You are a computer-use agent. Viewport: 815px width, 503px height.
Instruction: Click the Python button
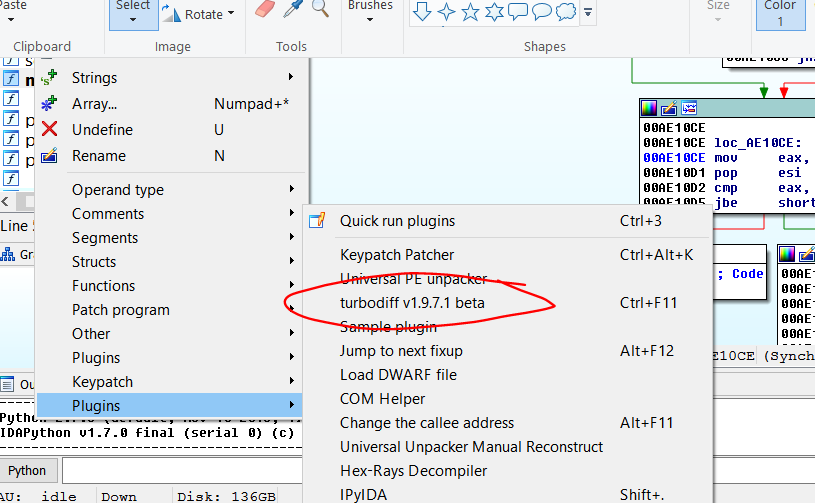click(x=27, y=470)
